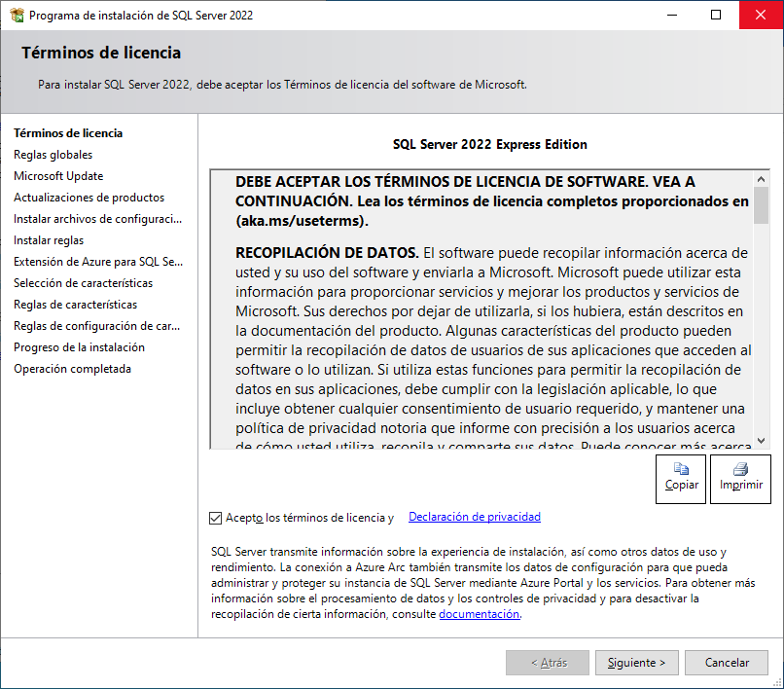The image size is (784, 689).
Task: Select the Instalar reglas step
Action: click(49, 240)
